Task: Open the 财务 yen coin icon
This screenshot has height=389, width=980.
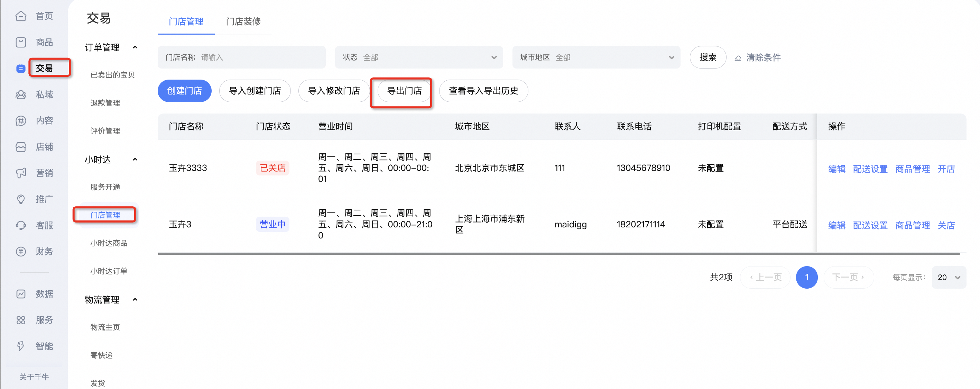Action: click(x=21, y=251)
